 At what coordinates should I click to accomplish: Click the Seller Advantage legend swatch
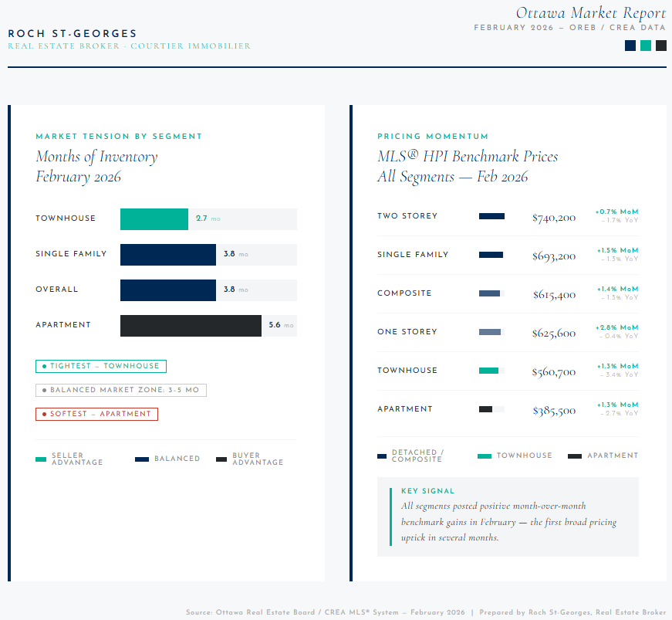point(41,459)
